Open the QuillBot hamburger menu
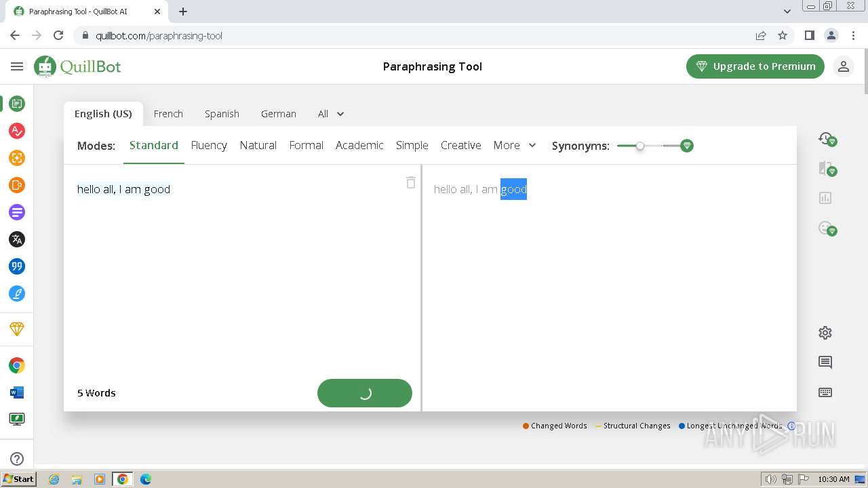The height and width of the screenshot is (488, 868). click(x=17, y=66)
